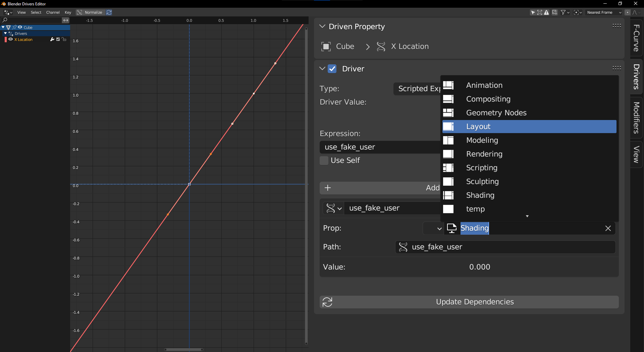Open the Channel menu
Screen dimensions: 644x352
pyautogui.click(x=53, y=12)
